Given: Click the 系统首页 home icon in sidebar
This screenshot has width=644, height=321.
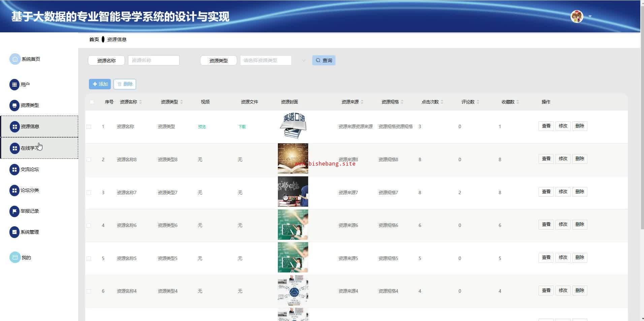Looking at the screenshot, I should [15, 59].
